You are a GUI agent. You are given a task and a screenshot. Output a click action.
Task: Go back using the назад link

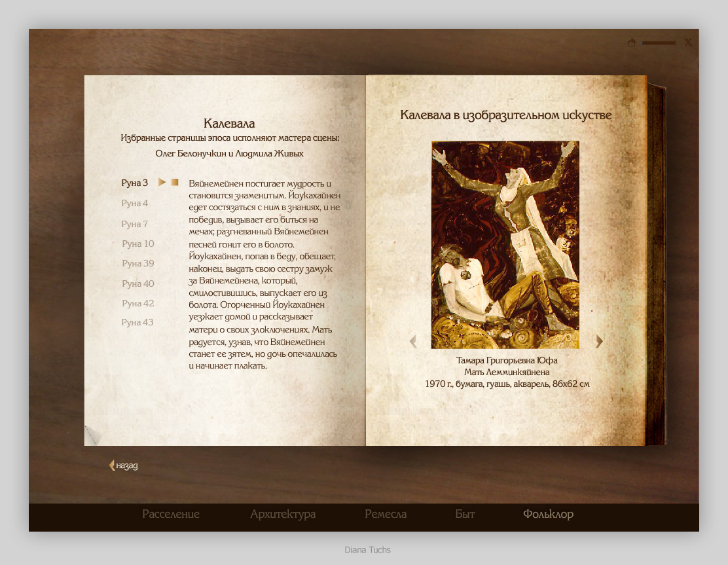(x=124, y=465)
